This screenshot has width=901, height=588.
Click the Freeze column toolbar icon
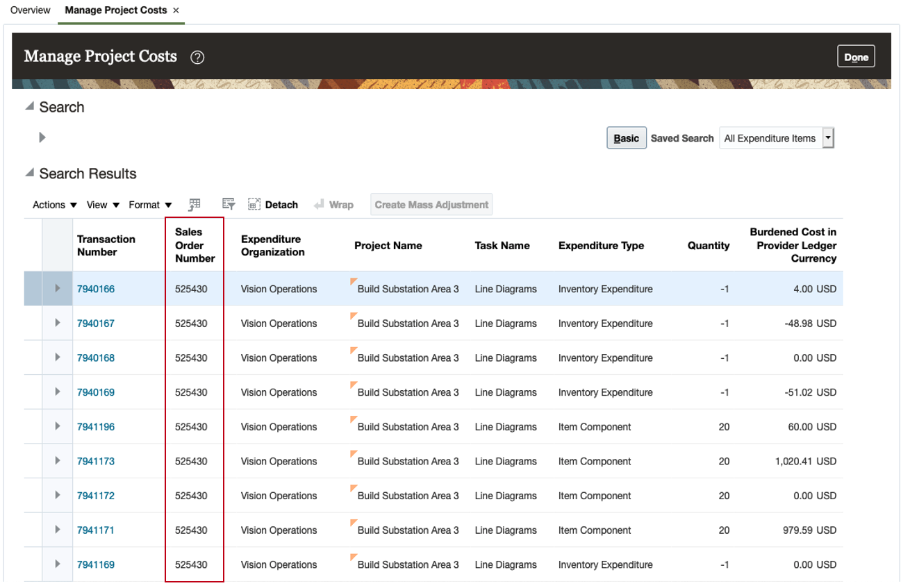195,204
